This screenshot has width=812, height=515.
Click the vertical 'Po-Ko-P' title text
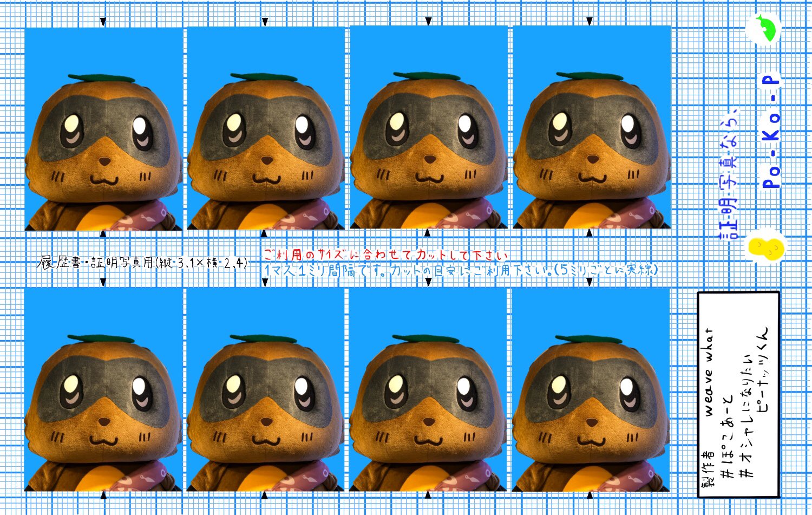pyautogui.click(x=771, y=131)
